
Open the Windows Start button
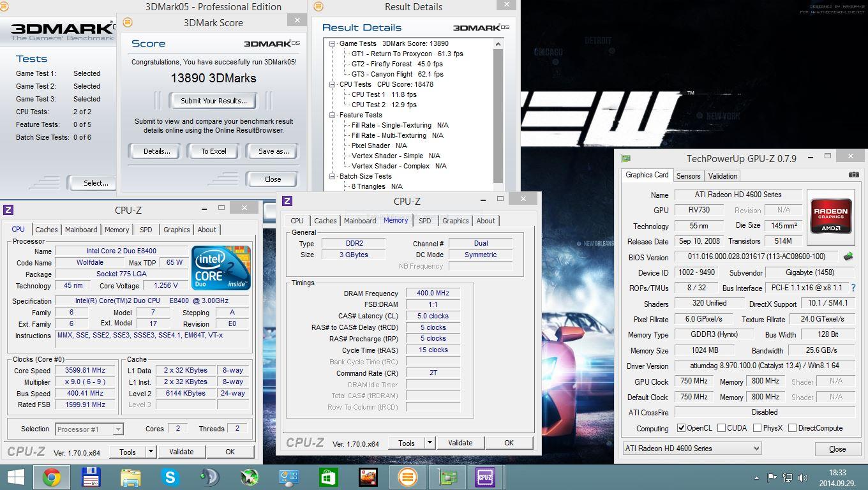point(15,477)
